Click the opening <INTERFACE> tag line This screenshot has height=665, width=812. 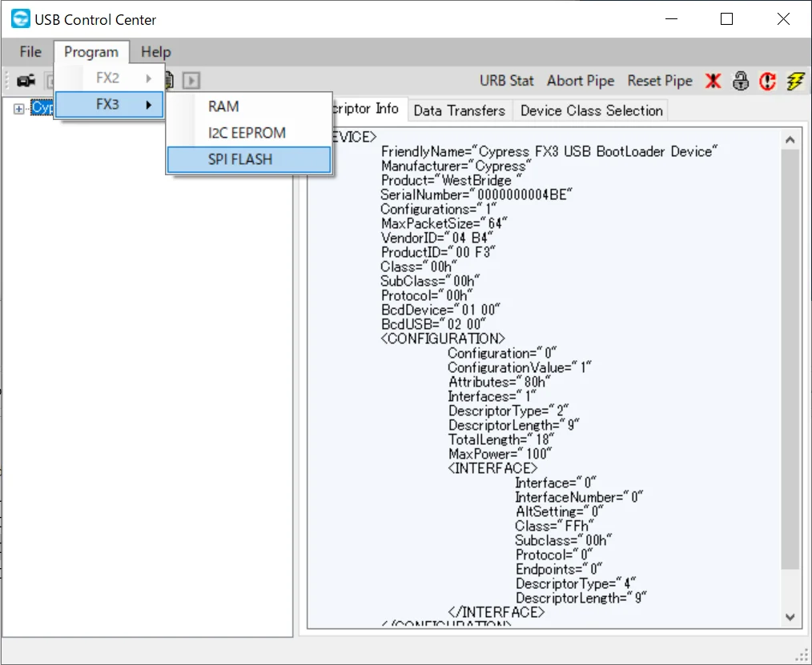coord(492,469)
